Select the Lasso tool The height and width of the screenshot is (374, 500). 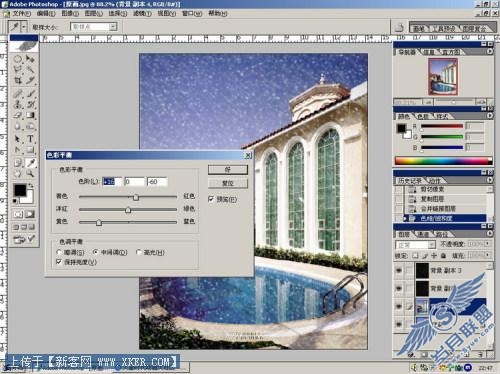click(x=18, y=70)
